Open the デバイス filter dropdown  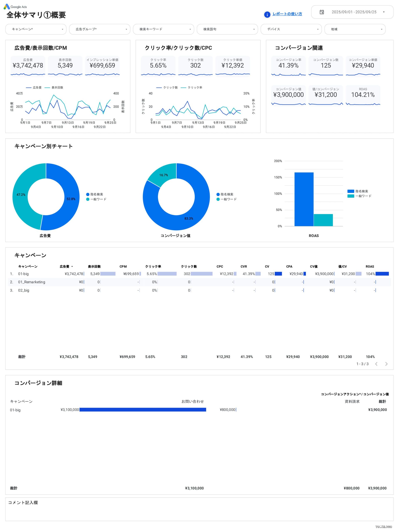tap(291, 29)
